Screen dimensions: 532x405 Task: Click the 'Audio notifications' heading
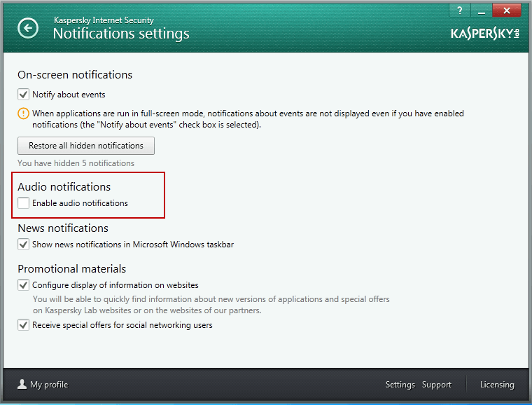click(x=64, y=186)
